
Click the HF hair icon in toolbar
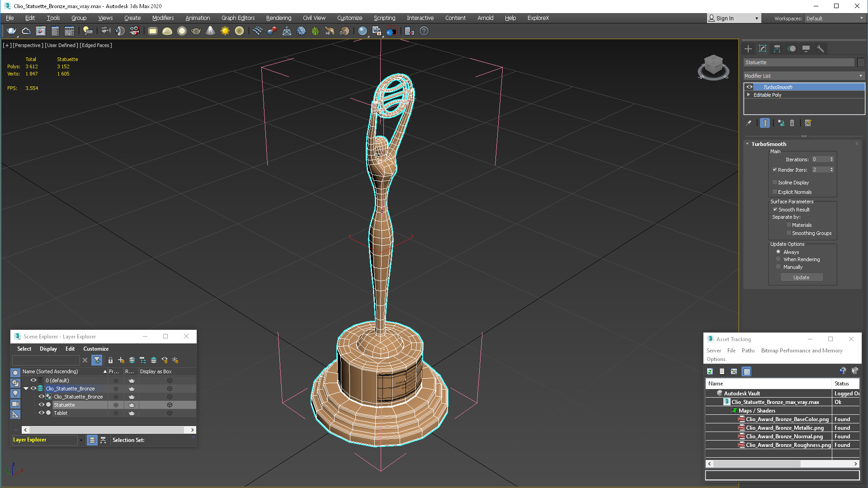330,31
